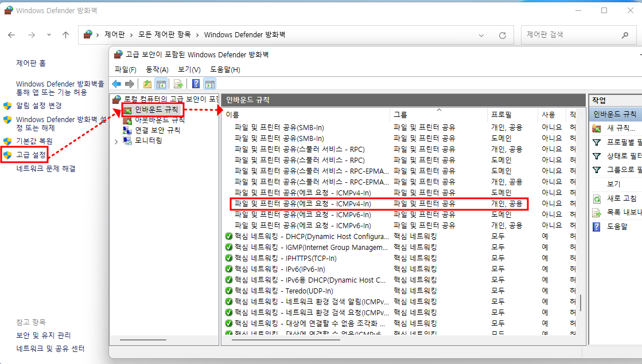This screenshot has height=364, width=642.
Task: Open the 동작(A) menu
Action: coord(157,69)
